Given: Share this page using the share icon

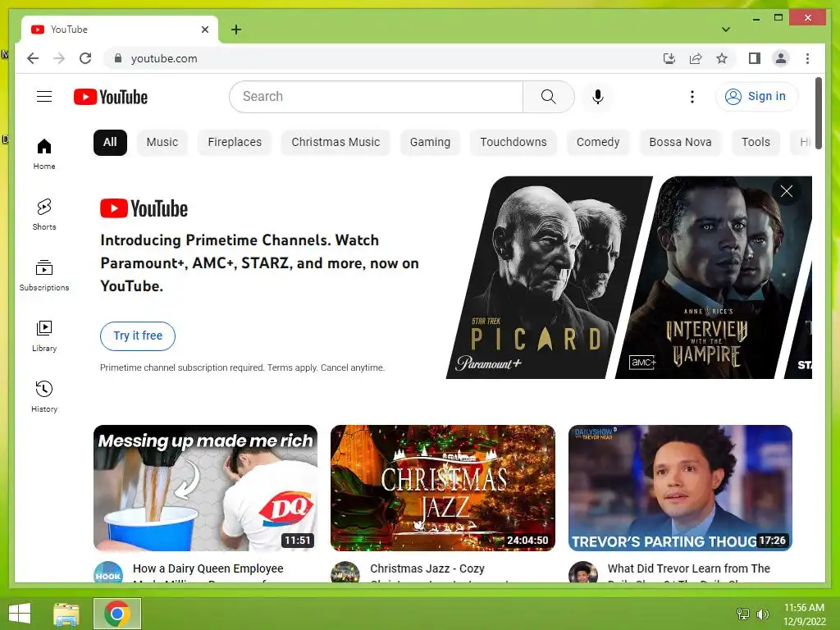Looking at the screenshot, I should pyautogui.click(x=696, y=58).
